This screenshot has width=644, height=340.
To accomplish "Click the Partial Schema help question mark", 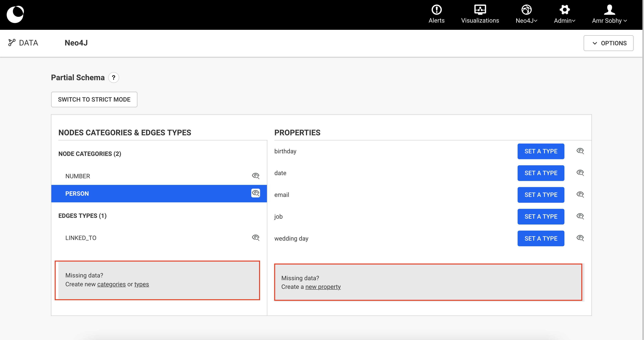I will 113,78.
